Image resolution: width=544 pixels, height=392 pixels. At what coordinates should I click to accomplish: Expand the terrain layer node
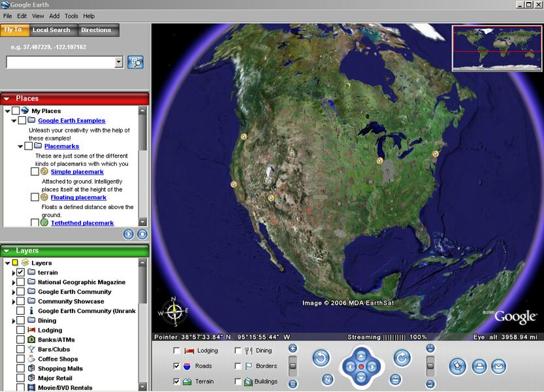click(x=14, y=273)
